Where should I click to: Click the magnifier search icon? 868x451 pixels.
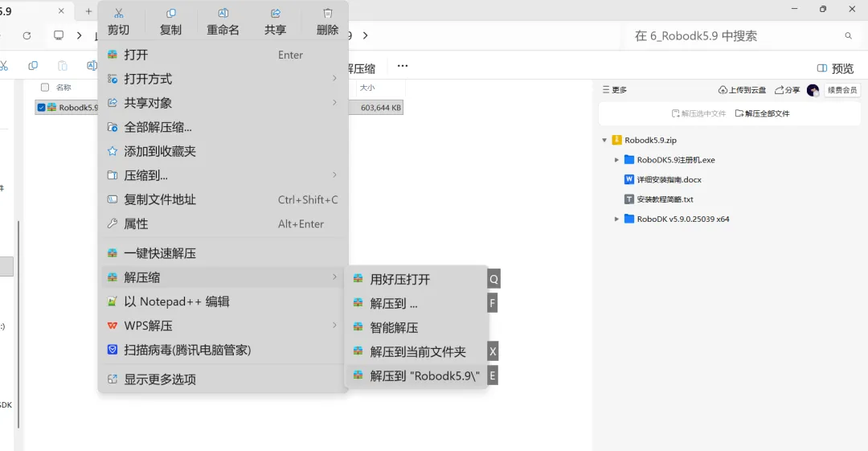[x=848, y=36]
